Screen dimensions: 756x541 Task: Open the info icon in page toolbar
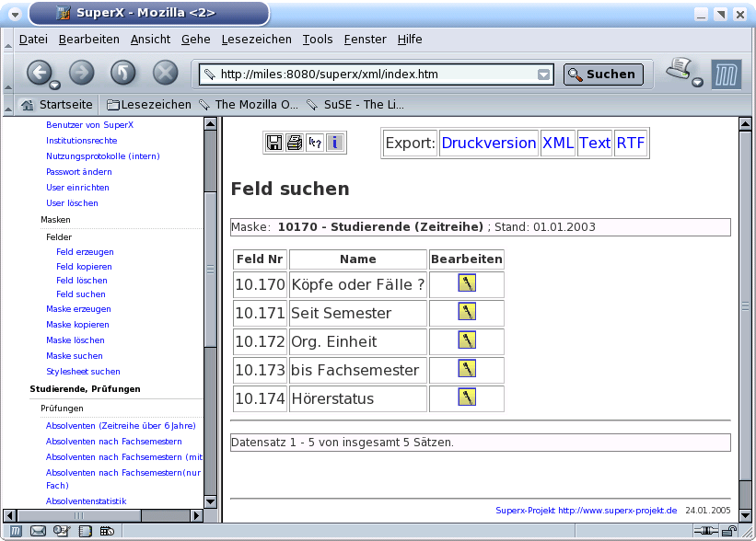coord(335,143)
